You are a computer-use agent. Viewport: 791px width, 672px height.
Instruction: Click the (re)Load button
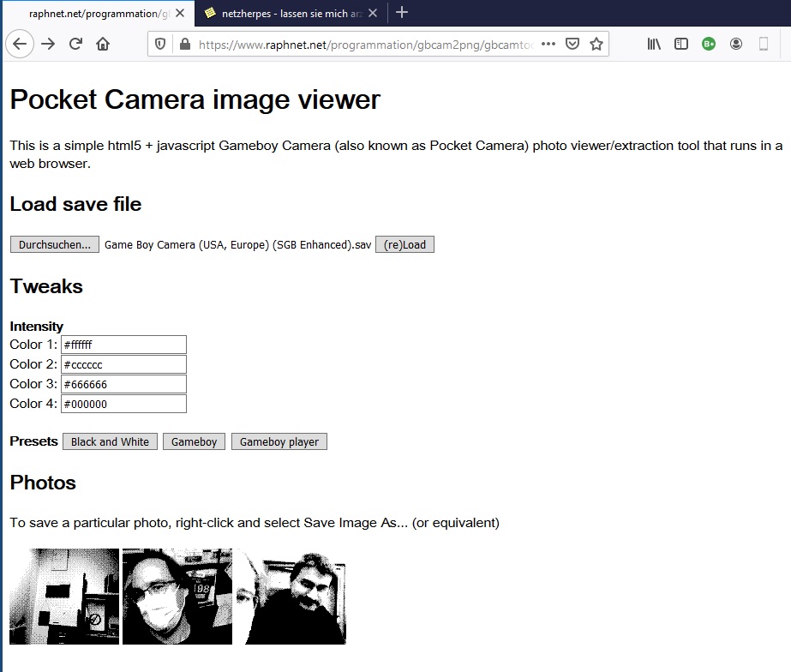tap(404, 244)
